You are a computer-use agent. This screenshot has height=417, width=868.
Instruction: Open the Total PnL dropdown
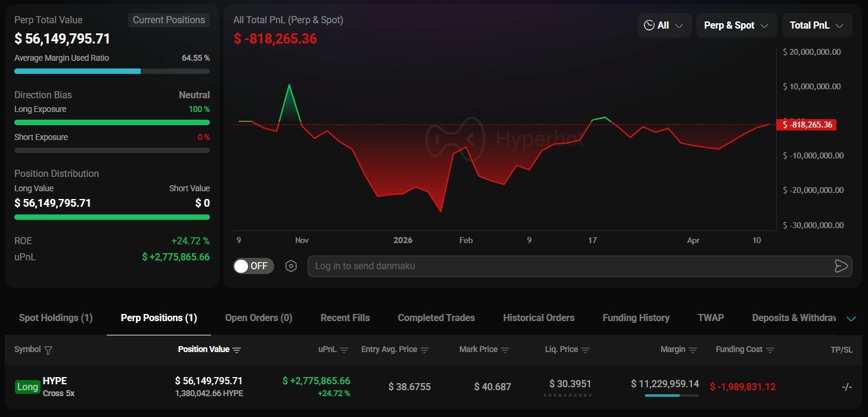816,26
